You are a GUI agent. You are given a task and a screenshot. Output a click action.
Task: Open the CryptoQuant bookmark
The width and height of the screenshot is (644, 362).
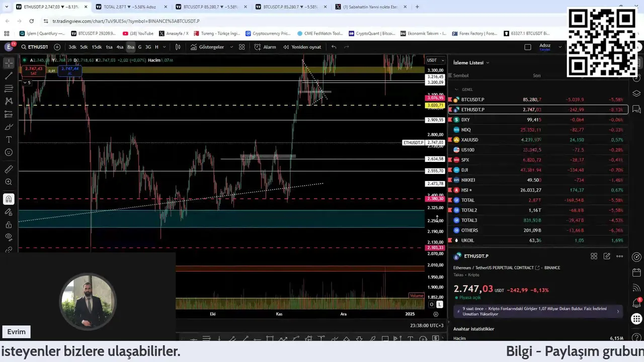(x=372, y=34)
